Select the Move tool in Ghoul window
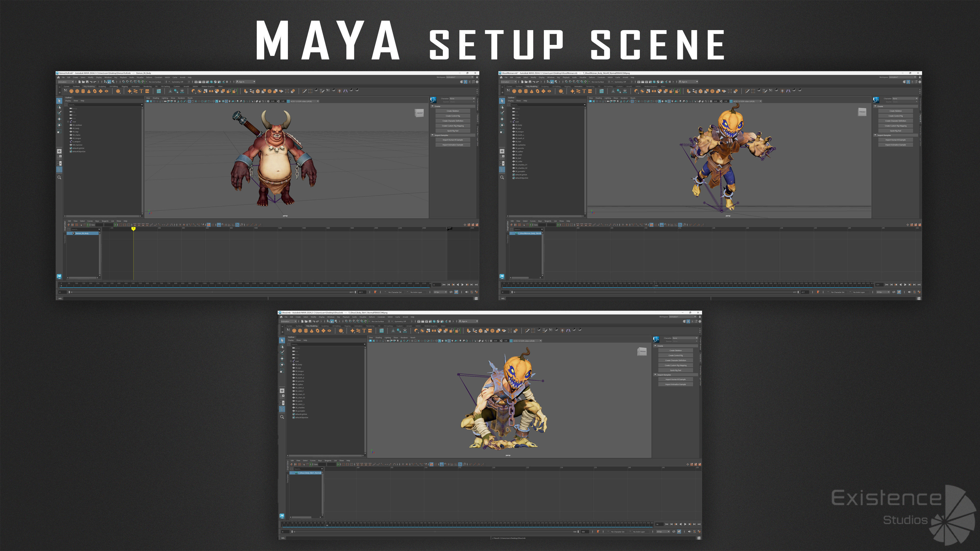 [282, 359]
